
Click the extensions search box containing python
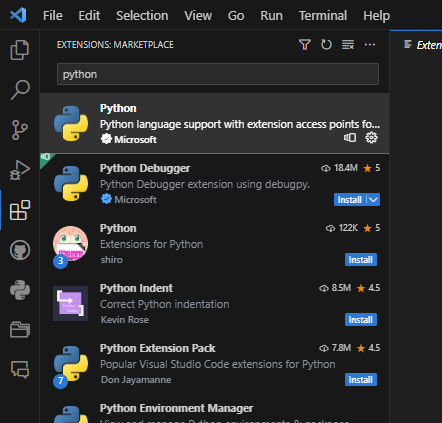tap(218, 74)
